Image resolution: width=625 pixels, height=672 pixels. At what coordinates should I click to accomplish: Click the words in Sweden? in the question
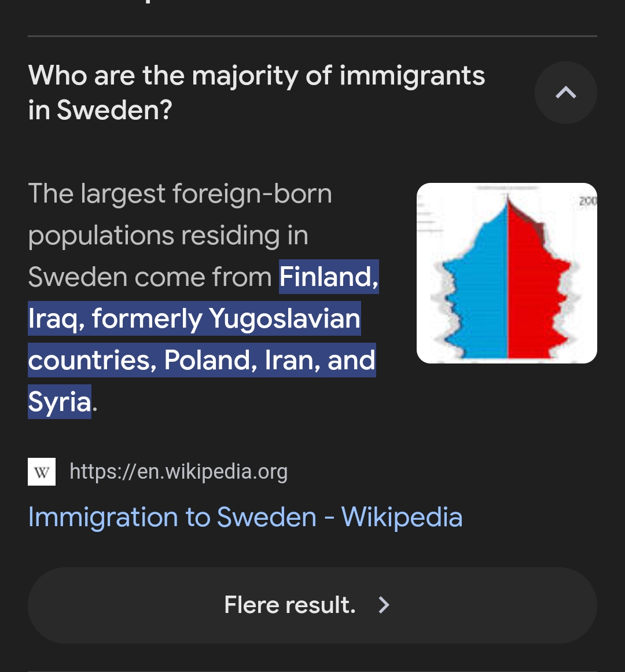coord(100,110)
